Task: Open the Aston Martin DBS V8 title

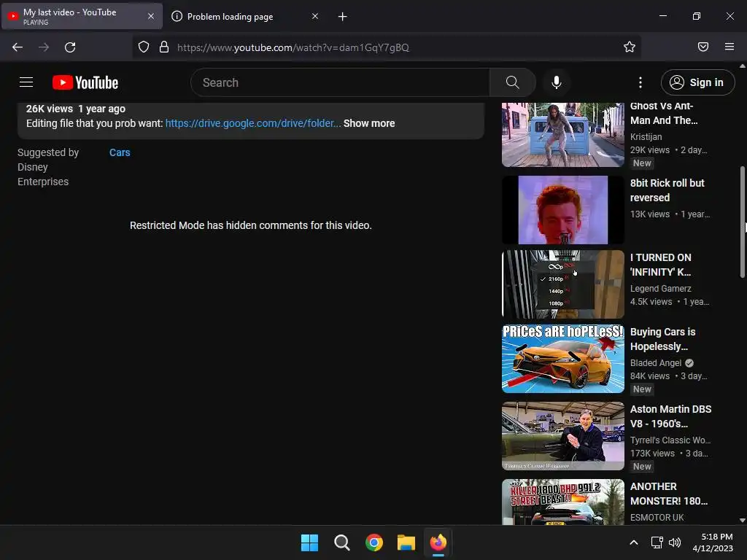Action: click(x=671, y=416)
